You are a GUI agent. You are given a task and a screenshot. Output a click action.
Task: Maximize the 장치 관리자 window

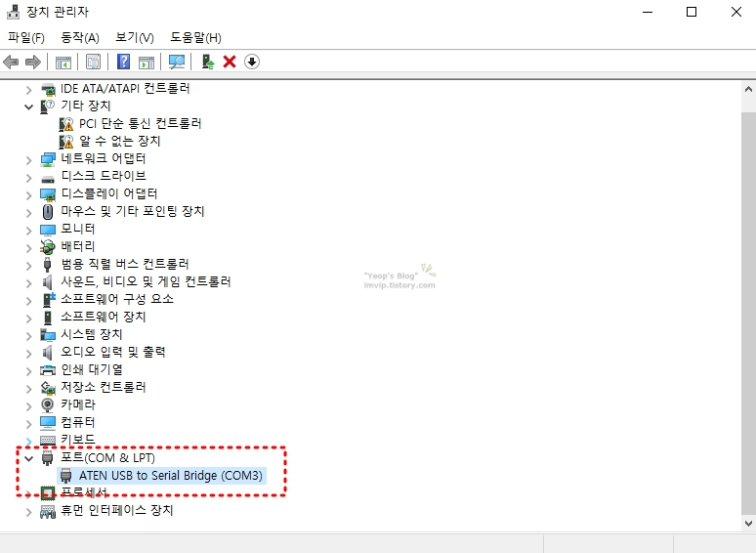(x=692, y=12)
